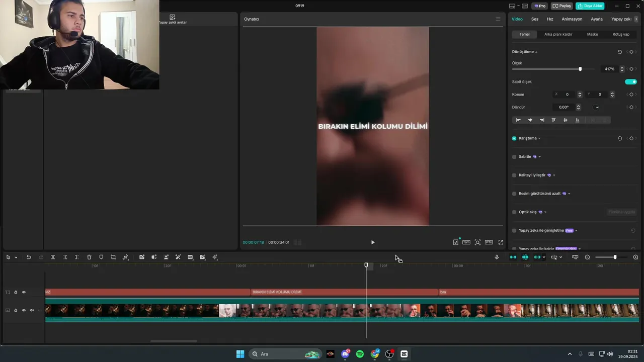Click the TikTok safe-zone icon in preview
Viewport: 644px width, 362px height.
coord(456,242)
